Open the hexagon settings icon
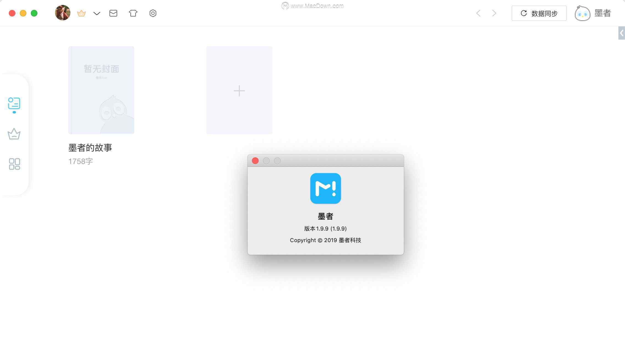Viewport: 625px width, 364px height. (x=153, y=13)
